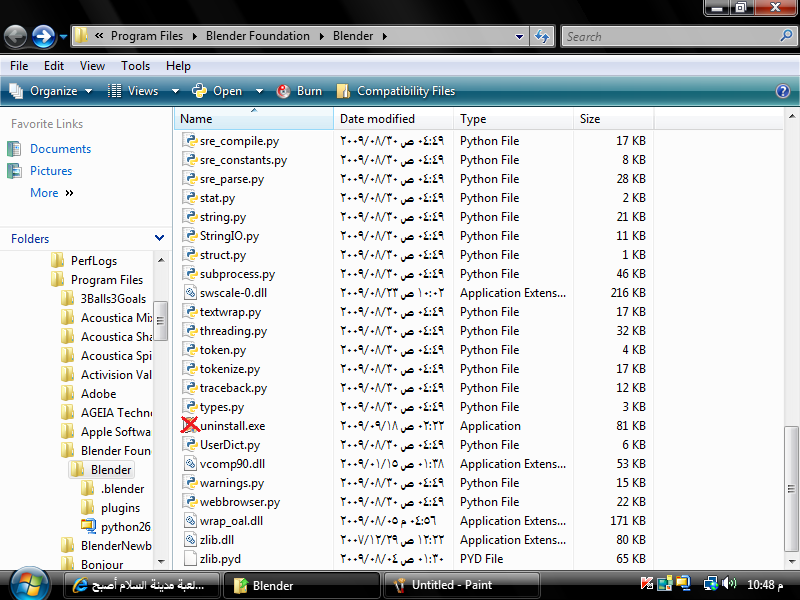800x600 pixels.
Task: Click the Back navigation arrow button
Action: tap(15, 37)
